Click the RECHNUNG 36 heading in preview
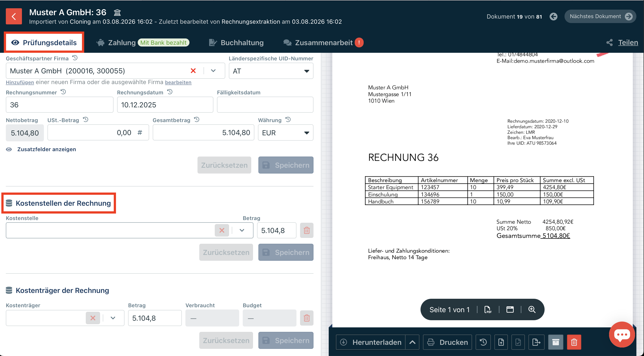This screenshot has width=644, height=356. (403, 157)
